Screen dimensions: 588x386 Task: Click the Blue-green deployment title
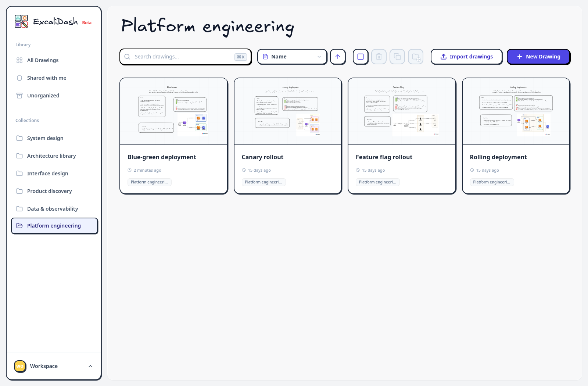point(162,157)
